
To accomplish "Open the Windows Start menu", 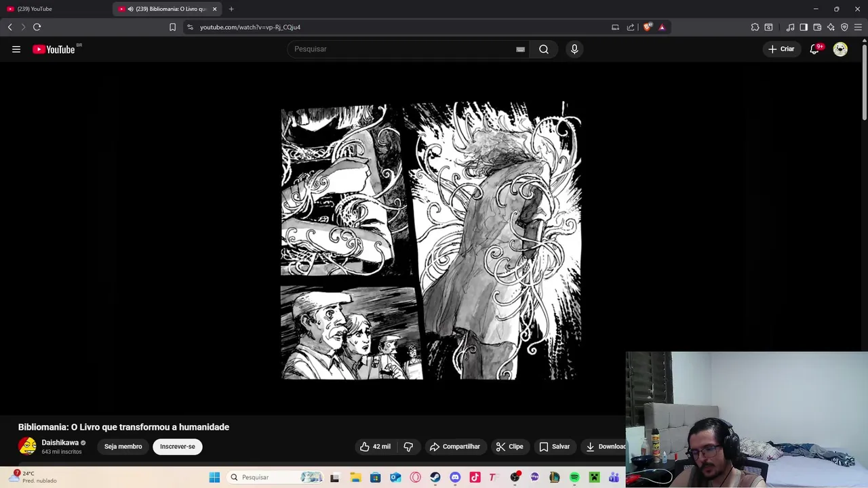I will click(214, 477).
